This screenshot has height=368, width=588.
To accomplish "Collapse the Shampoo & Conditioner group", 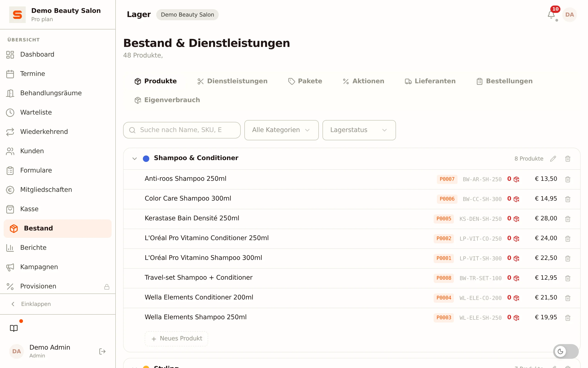I will tap(134, 159).
